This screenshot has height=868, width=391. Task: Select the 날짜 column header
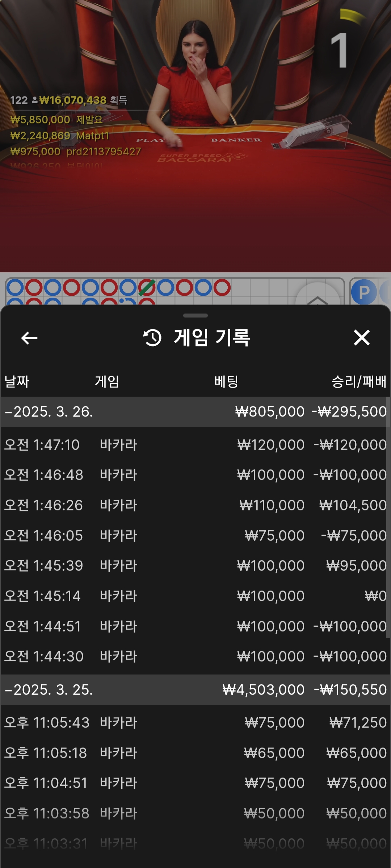pos(17,382)
